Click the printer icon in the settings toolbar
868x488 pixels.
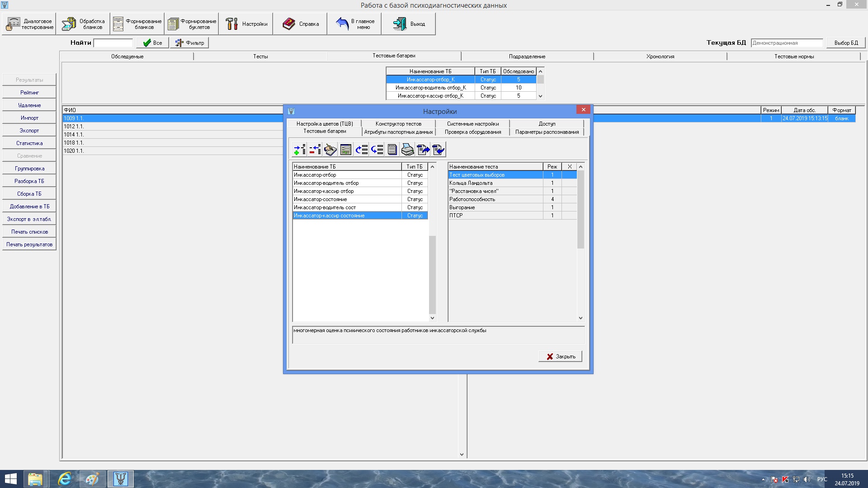click(407, 150)
